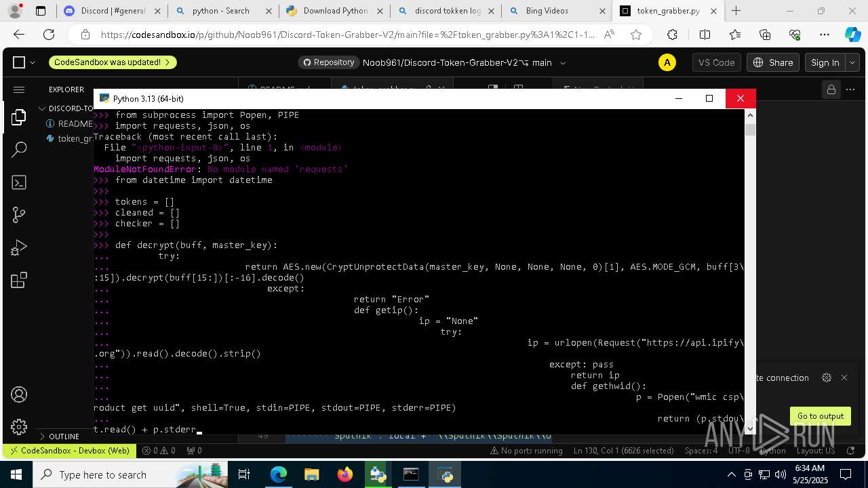Open Explorer view in CodeSandbox activity bar

click(19, 117)
